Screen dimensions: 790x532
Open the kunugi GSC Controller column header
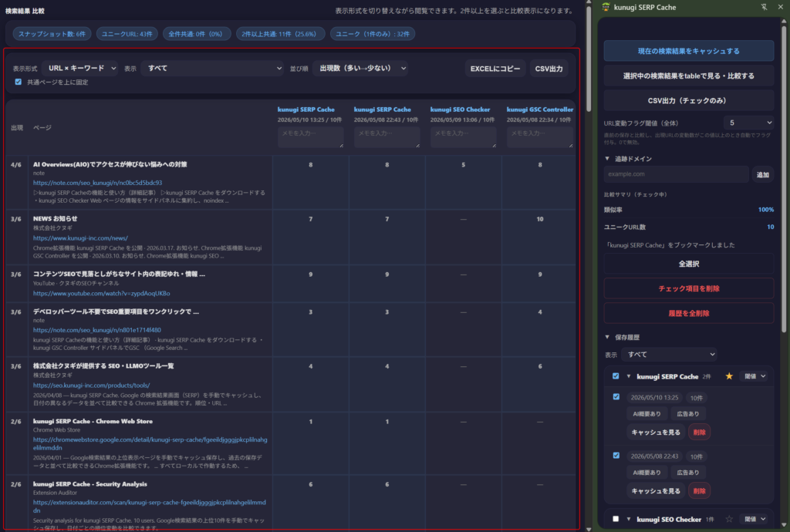540,109
